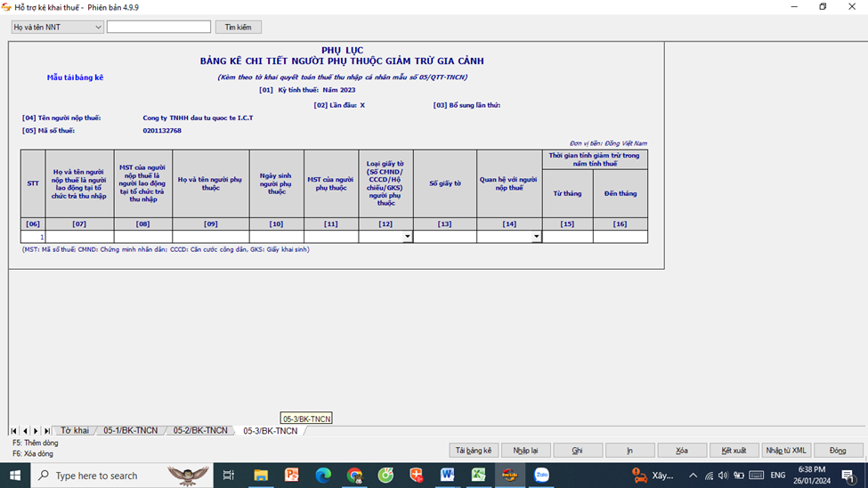Click the company name 'Cong ty TNHH dau tu quoc te I.C.T'
The height and width of the screenshot is (488, 868).
pyautogui.click(x=198, y=118)
